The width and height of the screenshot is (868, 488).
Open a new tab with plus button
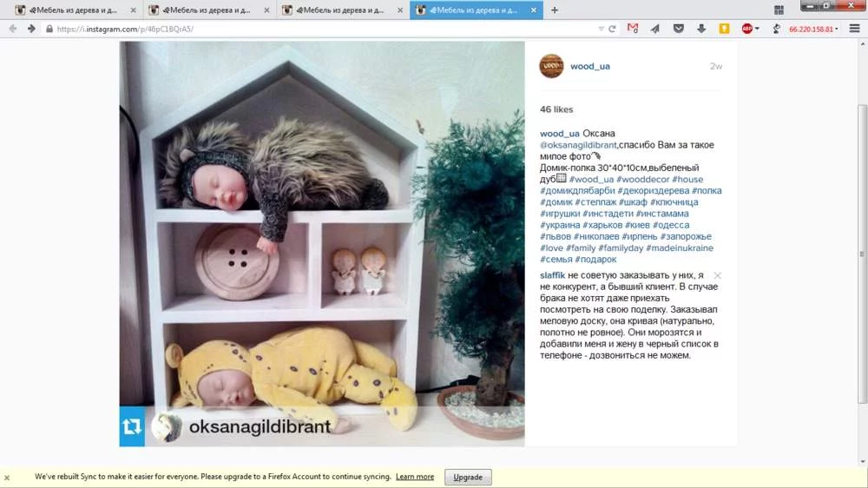554,10
